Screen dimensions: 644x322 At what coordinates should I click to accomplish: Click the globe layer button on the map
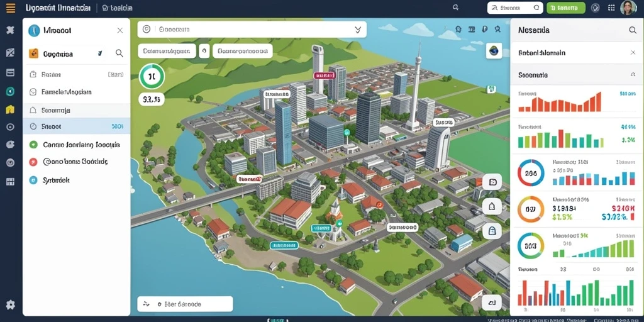(494, 50)
